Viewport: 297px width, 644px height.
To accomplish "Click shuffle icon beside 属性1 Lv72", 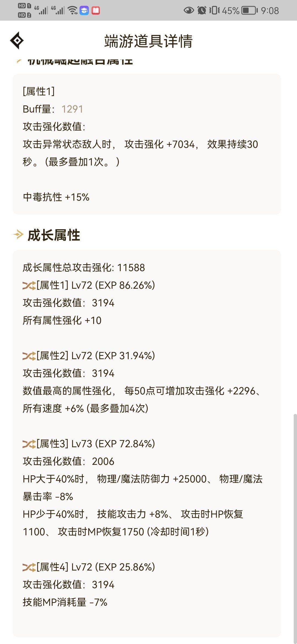I will click(29, 285).
